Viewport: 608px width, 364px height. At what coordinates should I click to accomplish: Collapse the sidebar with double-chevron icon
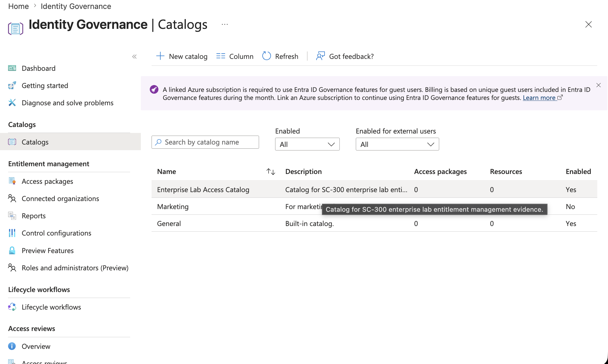[134, 57]
